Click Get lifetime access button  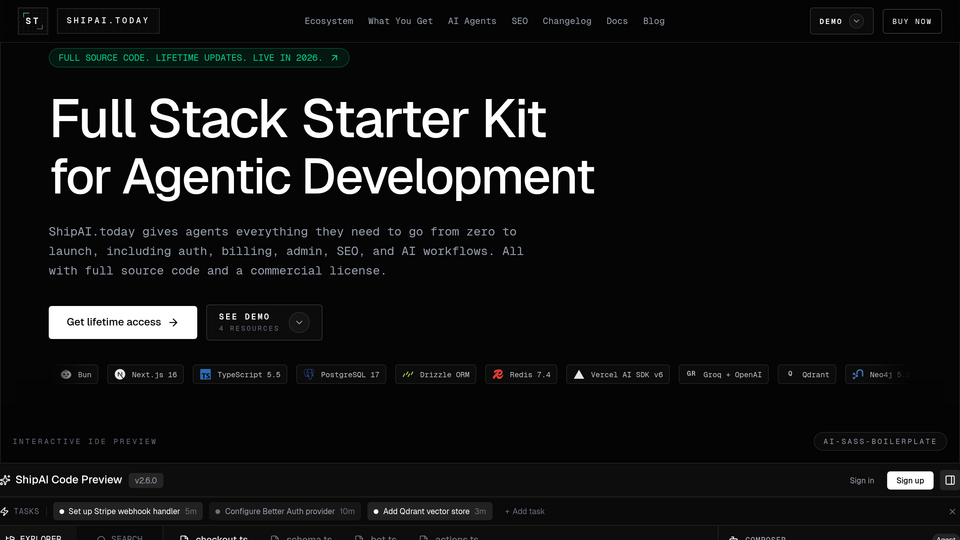coord(122,322)
